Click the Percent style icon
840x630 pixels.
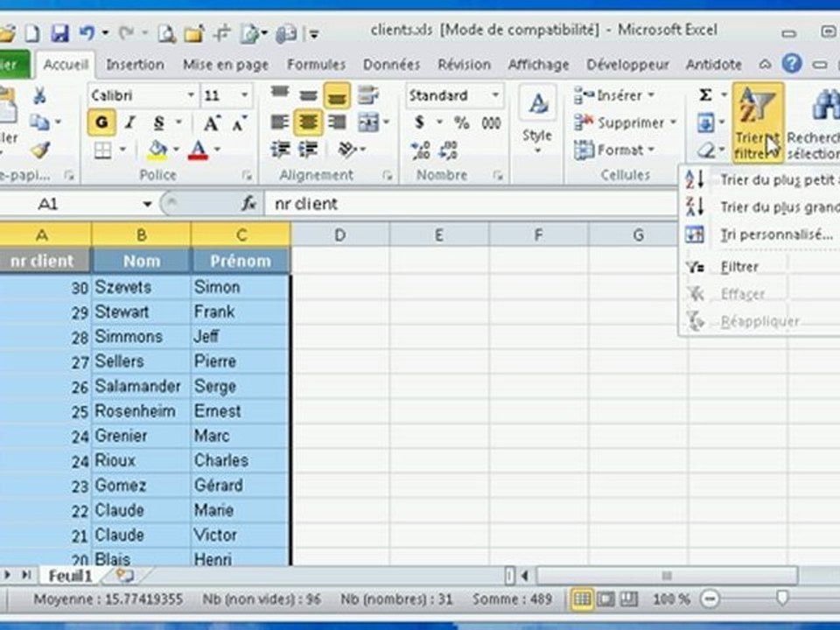pos(461,122)
